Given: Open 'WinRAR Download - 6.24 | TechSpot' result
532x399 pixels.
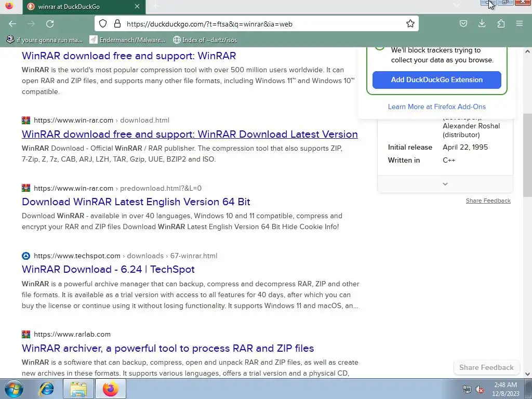Looking at the screenshot, I should coord(108,270).
